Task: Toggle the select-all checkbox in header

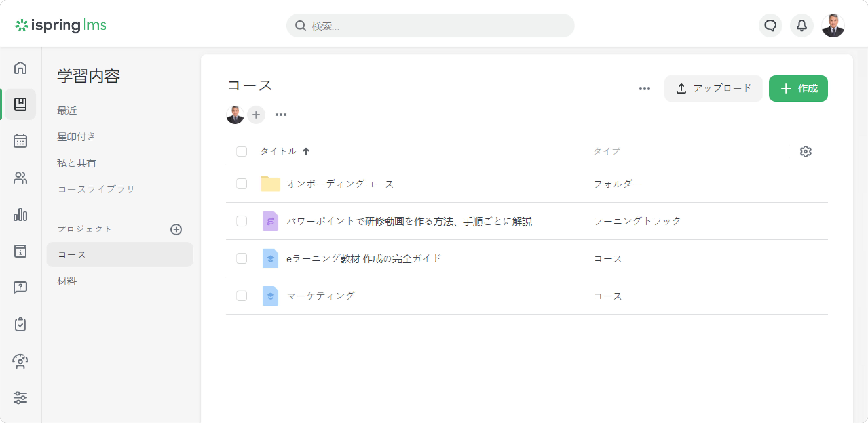Action: [x=242, y=151]
